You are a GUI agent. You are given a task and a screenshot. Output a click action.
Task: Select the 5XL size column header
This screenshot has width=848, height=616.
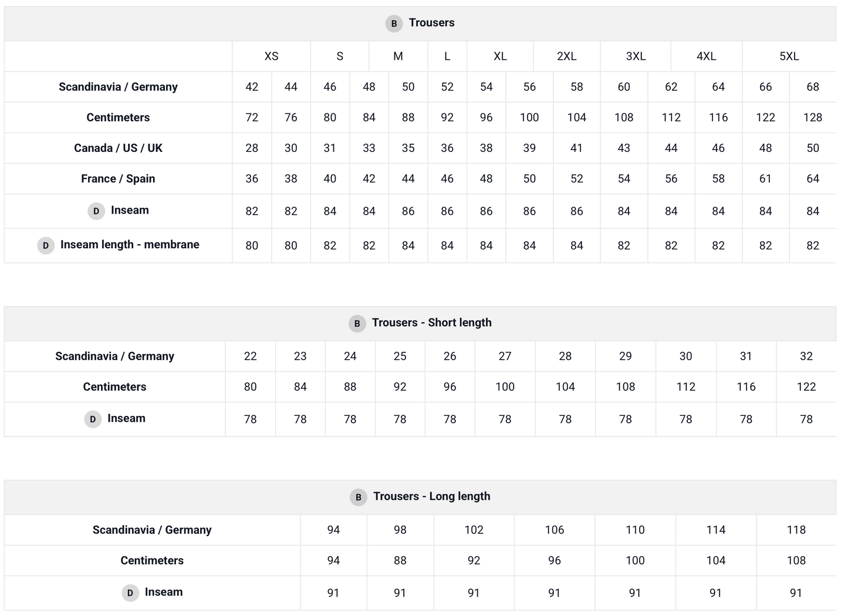click(x=789, y=56)
